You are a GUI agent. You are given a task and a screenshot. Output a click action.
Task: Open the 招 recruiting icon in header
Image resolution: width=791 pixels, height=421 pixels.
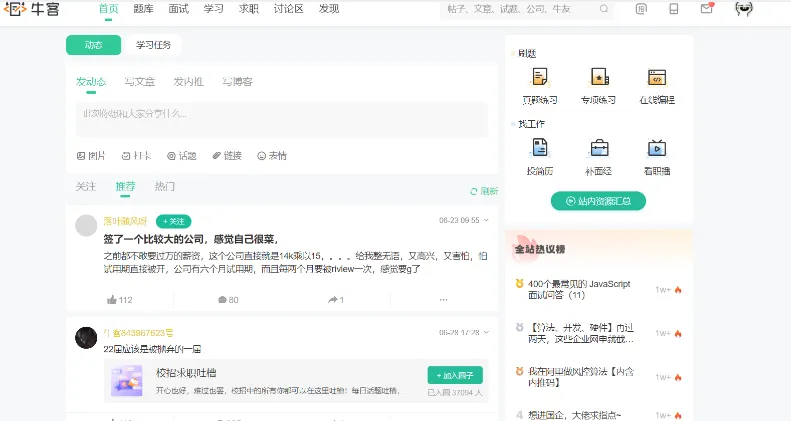(641, 9)
